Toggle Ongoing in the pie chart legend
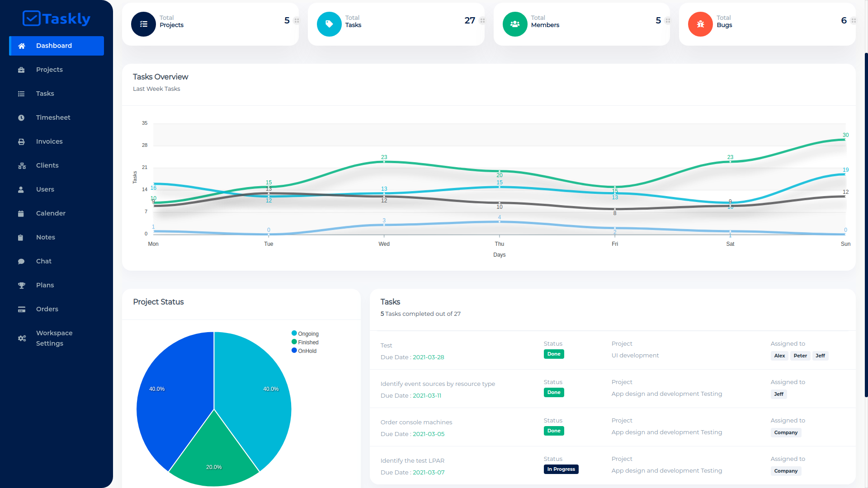The height and width of the screenshot is (488, 868). coord(305,333)
